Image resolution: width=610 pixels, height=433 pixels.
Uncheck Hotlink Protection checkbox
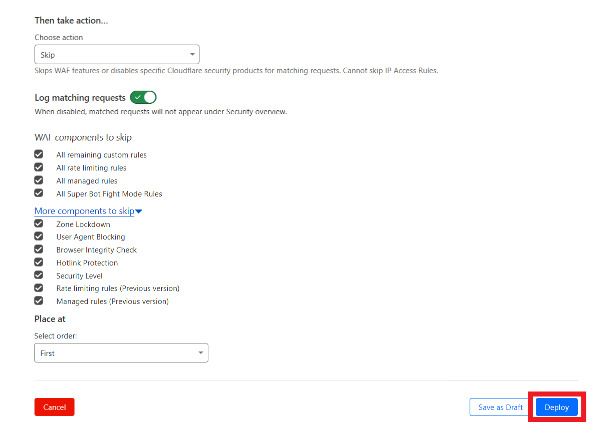39,262
